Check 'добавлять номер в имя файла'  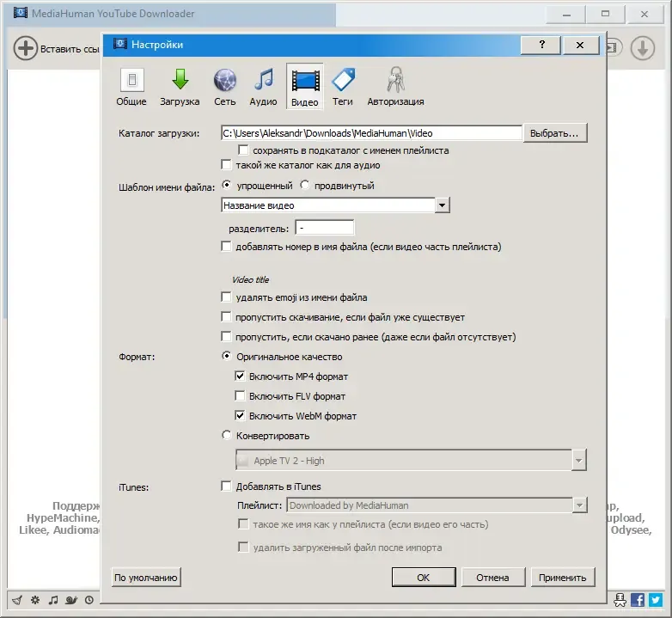coord(226,247)
